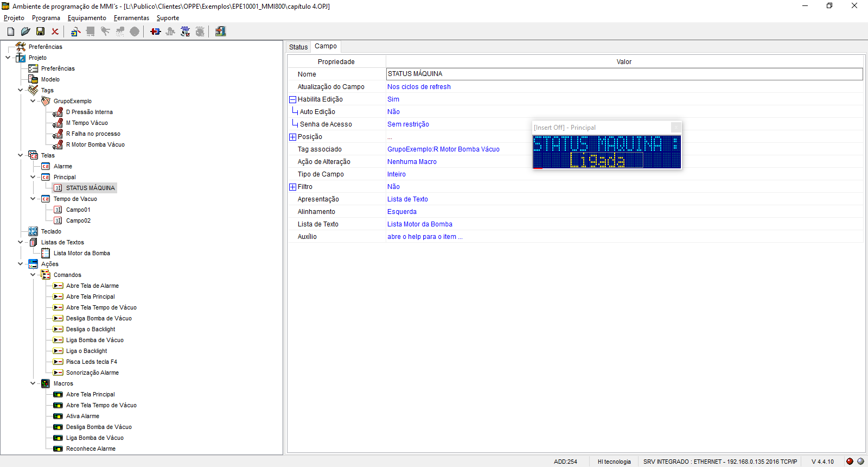
Task: Collapse the Habilita Edição property group
Action: pyautogui.click(x=292, y=99)
